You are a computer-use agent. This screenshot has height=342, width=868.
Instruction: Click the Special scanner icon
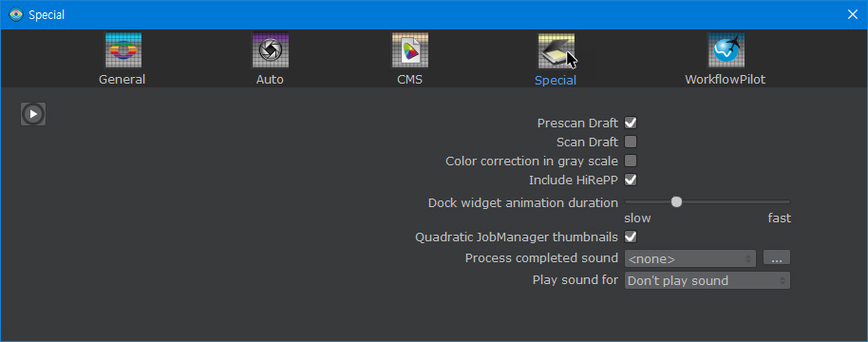pos(556,50)
